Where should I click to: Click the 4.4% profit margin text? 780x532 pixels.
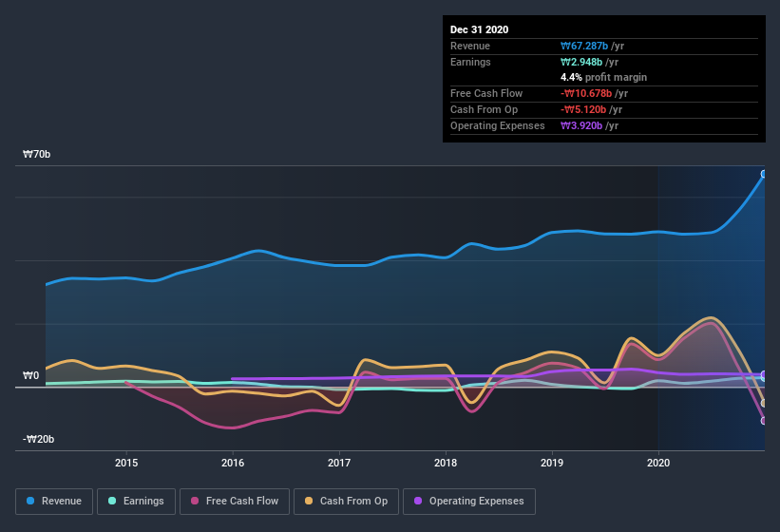[x=603, y=78]
